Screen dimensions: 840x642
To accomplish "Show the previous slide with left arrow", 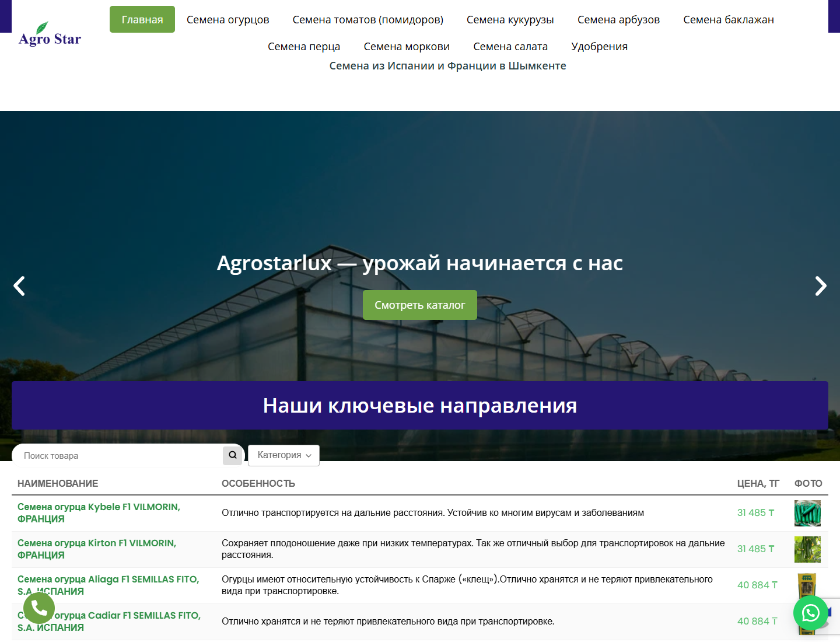I will click(19, 286).
